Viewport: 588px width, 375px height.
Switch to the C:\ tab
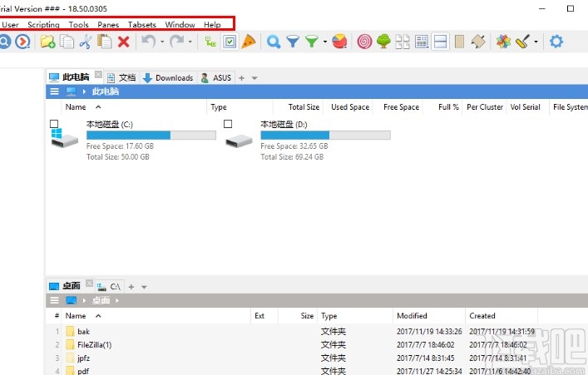coord(109,287)
